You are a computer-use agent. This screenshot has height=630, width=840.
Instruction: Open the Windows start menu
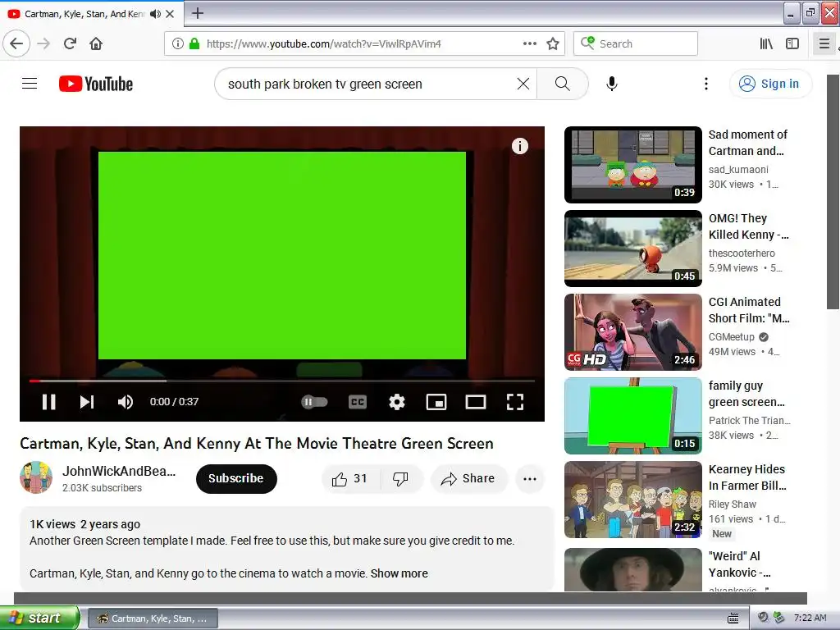(39, 618)
